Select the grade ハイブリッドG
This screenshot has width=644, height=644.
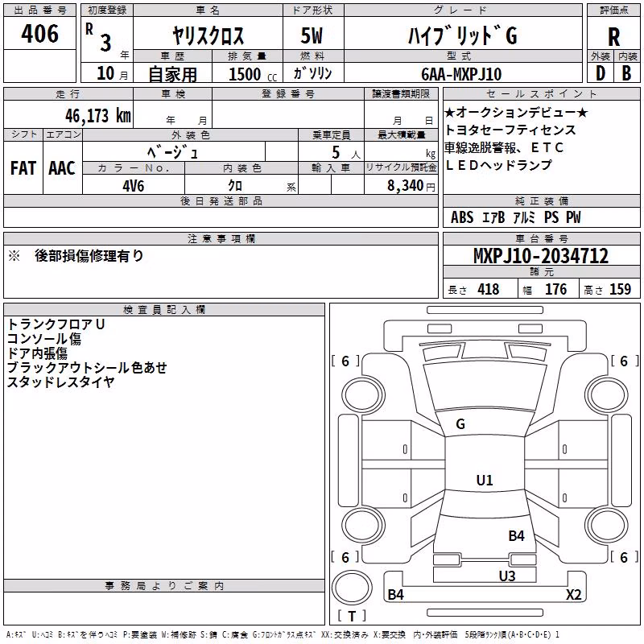[462, 35]
